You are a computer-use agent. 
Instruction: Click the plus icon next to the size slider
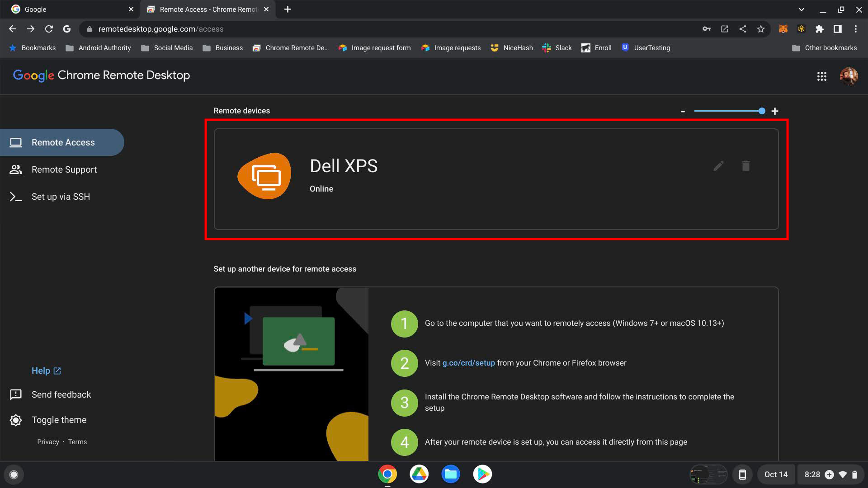point(775,111)
